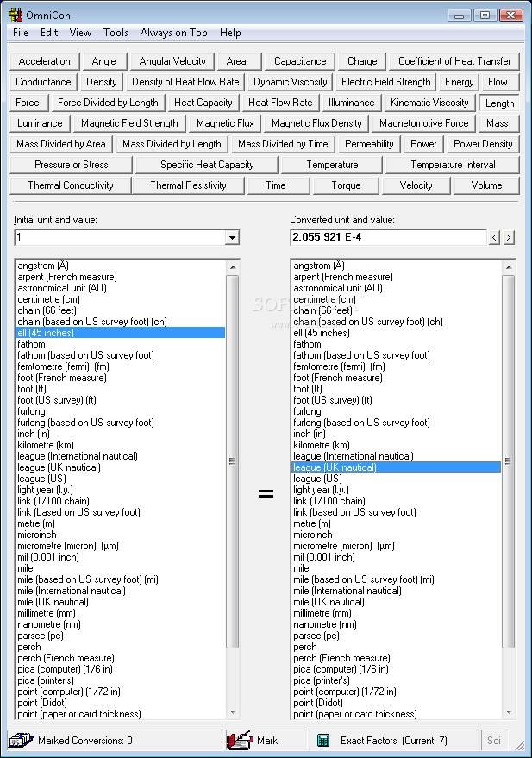Viewport: 532px width, 758px height.
Task: Click the Marked Conversions printer icon
Action: [21, 740]
